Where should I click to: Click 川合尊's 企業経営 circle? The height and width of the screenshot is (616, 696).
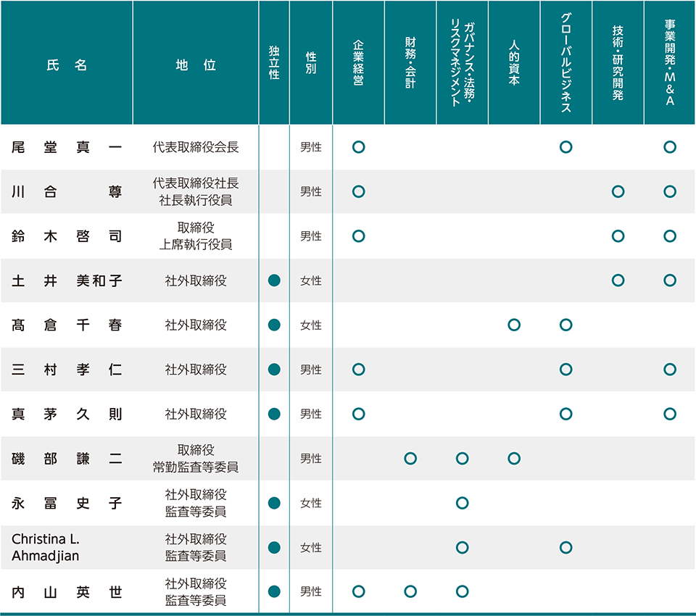(x=359, y=192)
